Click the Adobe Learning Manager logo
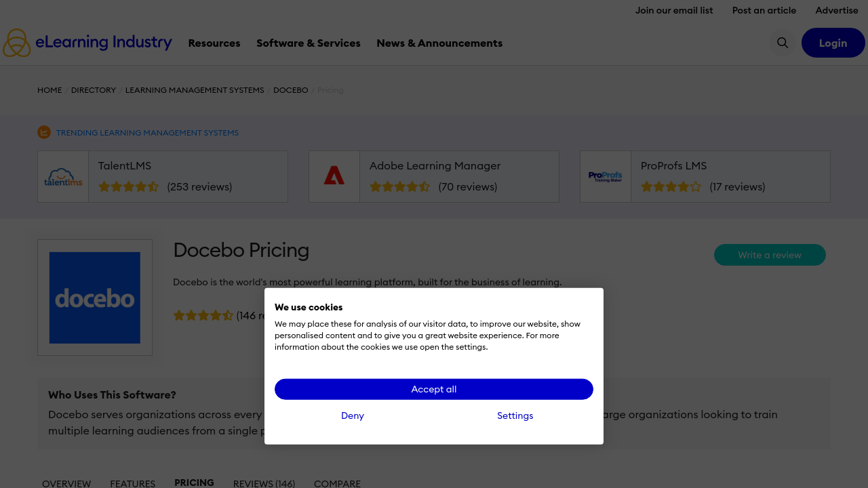The width and height of the screenshot is (868, 488). pyautogui.click(x=334, y=177)
